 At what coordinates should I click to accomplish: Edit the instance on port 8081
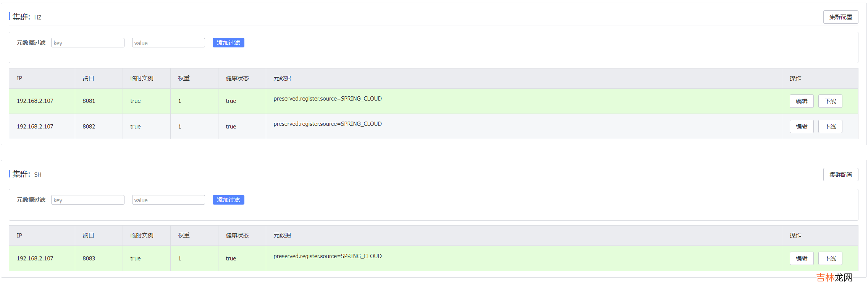click(x=801, y=101)
